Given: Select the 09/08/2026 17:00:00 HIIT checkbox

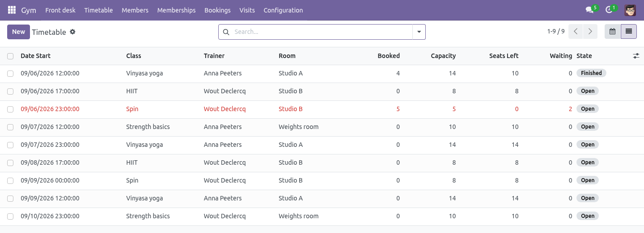Looking at the screenshot, I should pyautogui.click(x=10, y=163).
